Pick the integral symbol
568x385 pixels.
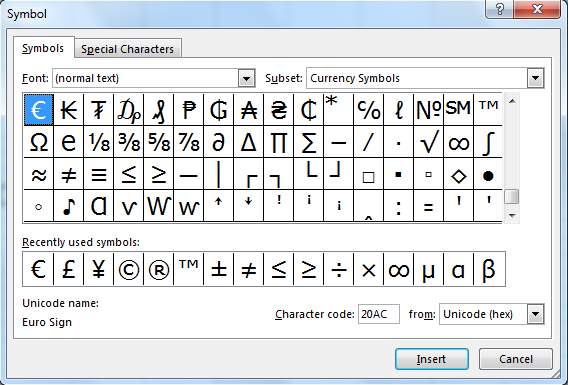[488, 142]
